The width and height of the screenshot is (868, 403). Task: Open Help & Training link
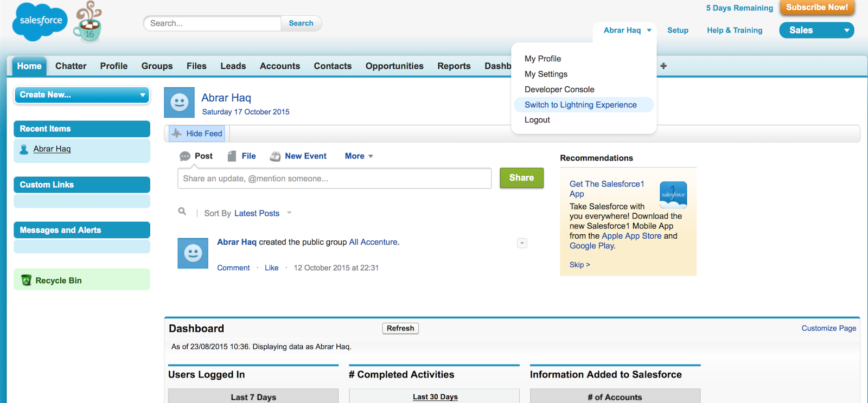[x=735, y=30]
